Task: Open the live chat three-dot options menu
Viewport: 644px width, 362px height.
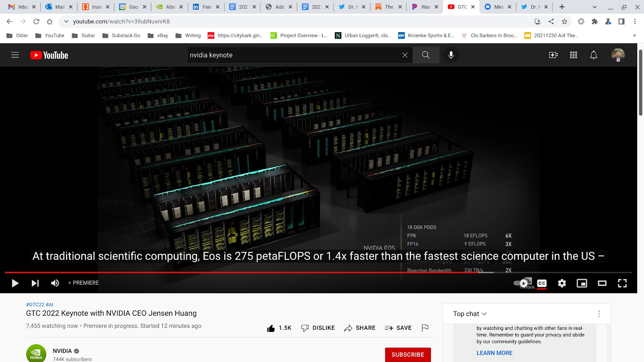Action: pos(599,314)
